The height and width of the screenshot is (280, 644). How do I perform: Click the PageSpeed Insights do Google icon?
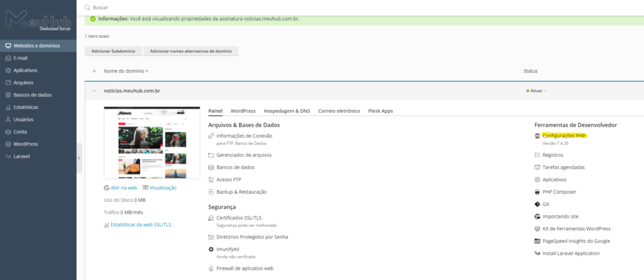tap(537, 242)
